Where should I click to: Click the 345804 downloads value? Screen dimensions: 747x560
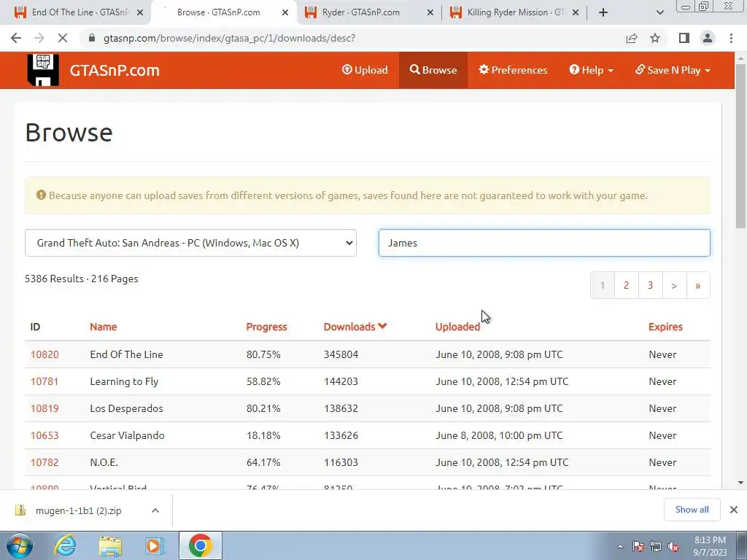click(x=341, y=354)
